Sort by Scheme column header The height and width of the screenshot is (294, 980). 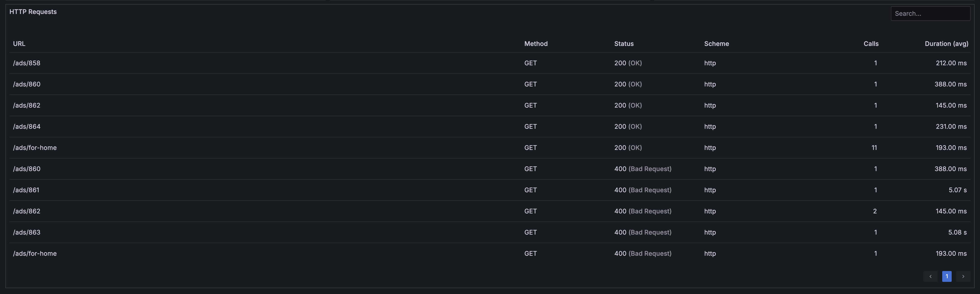(716, 44)
